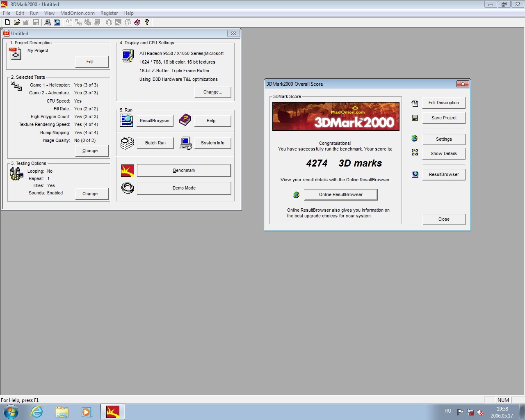Launch Internet Explorer from the taskbar

tap(37, 412)
